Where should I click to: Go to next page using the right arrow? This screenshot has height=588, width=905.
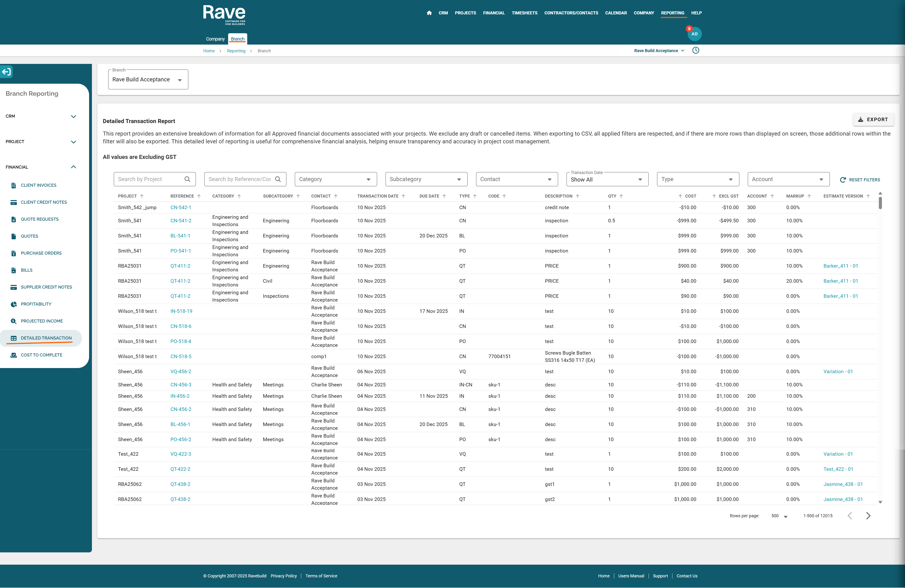(x=868, y=516)
